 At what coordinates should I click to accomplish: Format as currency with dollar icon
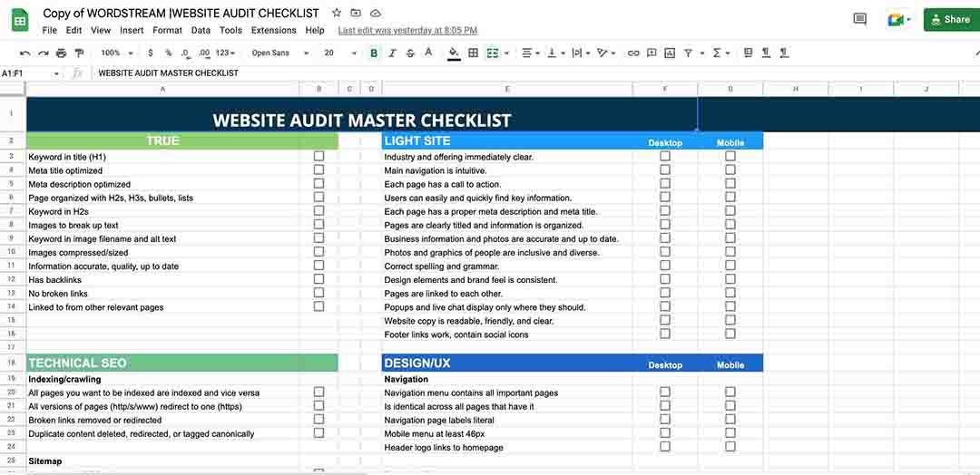click(150, 53)
